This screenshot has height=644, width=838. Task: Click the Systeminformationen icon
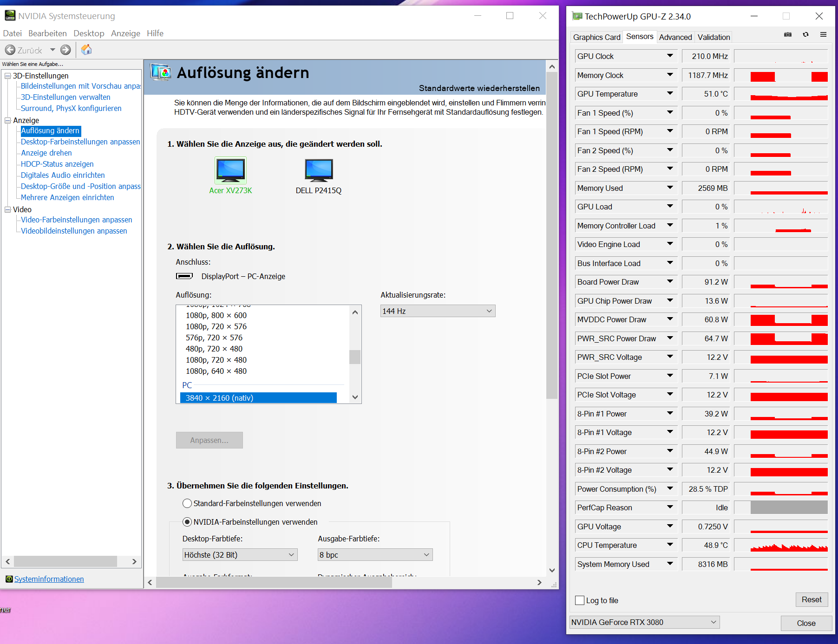pyautogui.click(x=9, y=579)
